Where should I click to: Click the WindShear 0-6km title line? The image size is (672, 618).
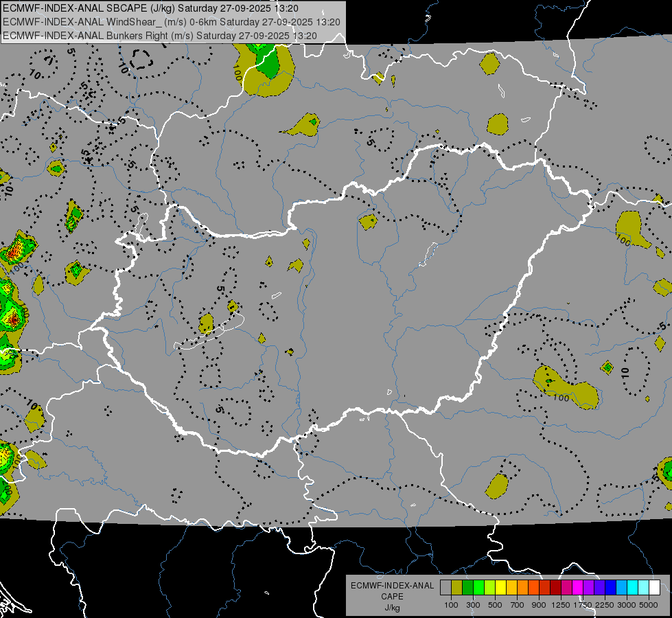pyautogui.click(x=171, y=22)
